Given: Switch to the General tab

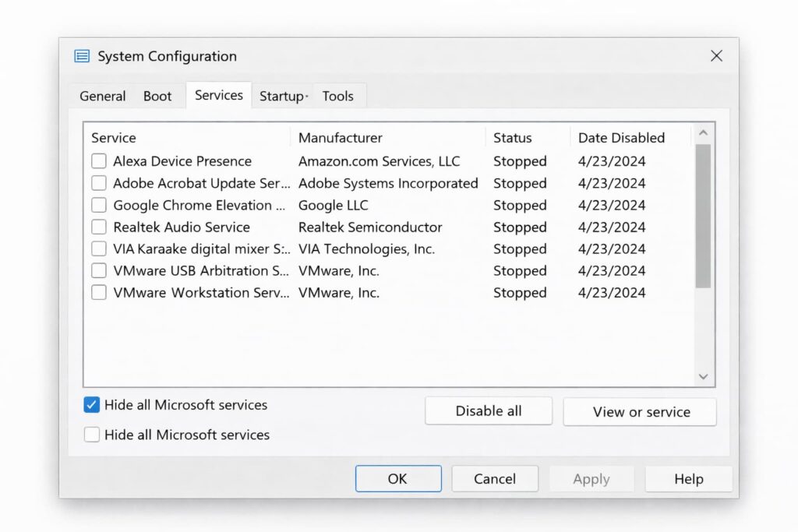Looking at the screenshot, I should click(102, 96).
